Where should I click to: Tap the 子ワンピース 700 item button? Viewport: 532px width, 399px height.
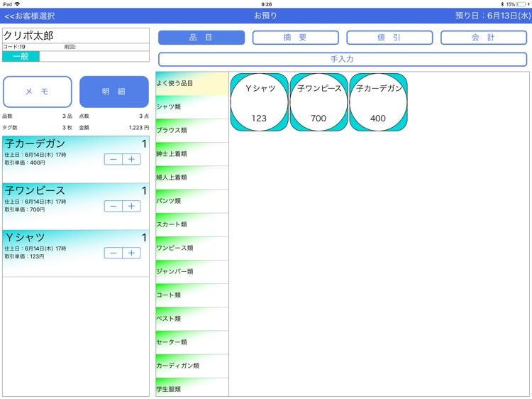pos(319,102)
